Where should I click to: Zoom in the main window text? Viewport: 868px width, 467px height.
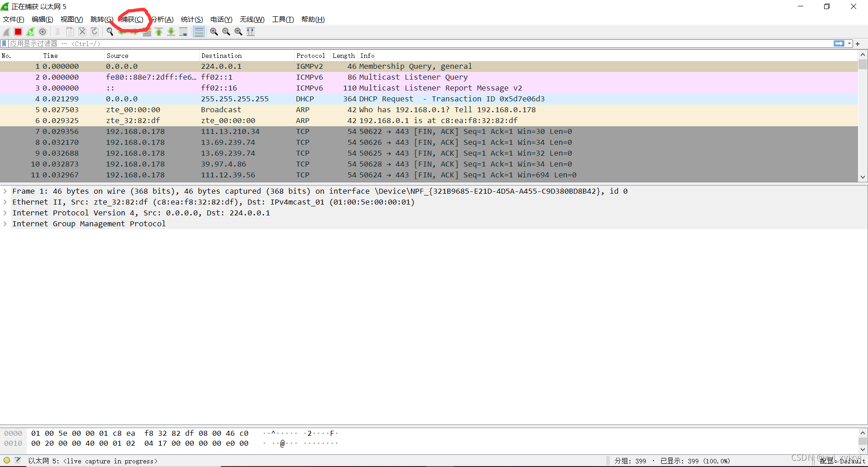(x=214, y=32)
